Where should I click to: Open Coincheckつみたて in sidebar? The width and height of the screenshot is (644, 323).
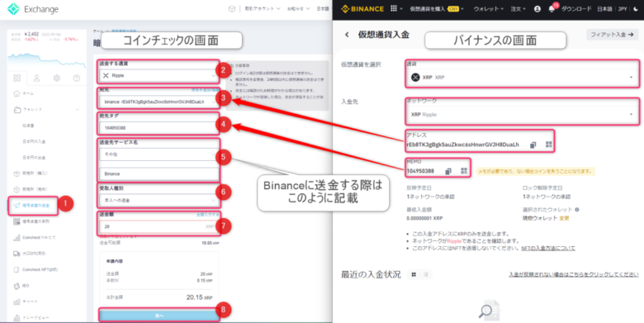(x=35, y=238)
